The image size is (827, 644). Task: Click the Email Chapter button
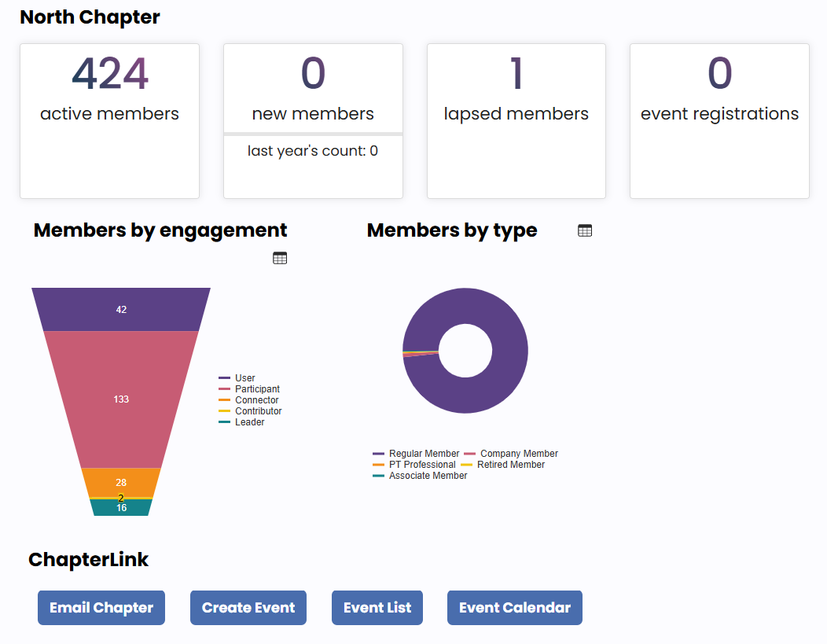tap(101, 608)
